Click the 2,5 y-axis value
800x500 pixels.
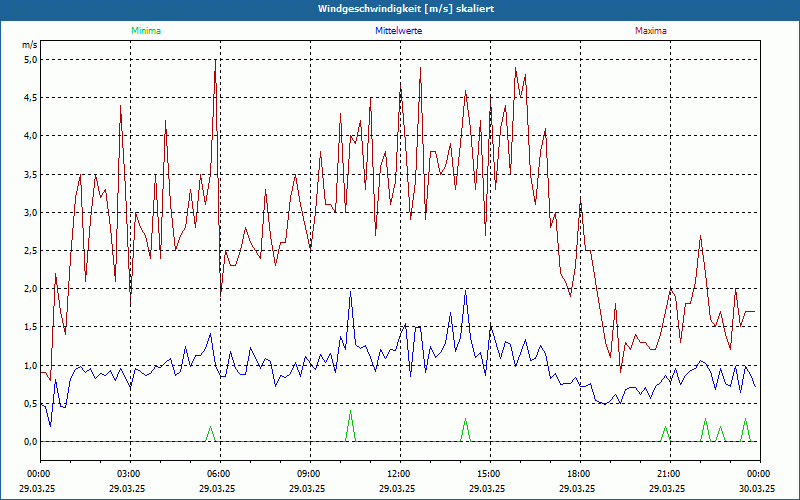pos(30,251)
